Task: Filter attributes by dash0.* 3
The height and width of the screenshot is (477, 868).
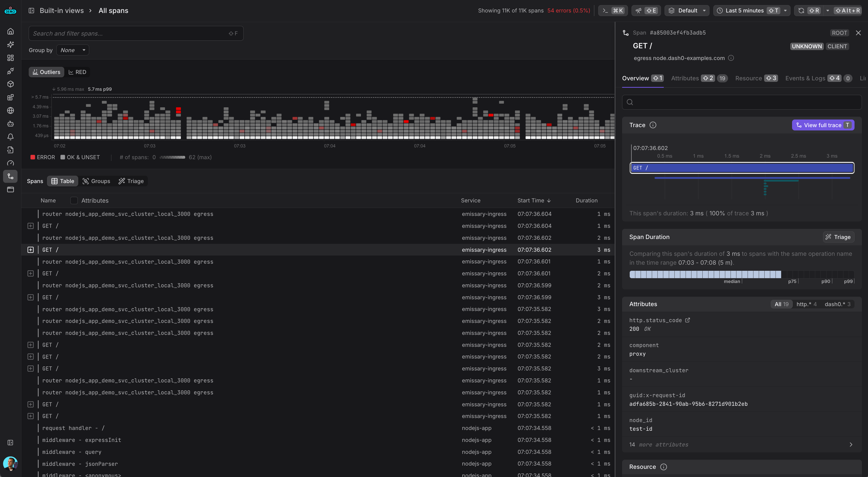Action: tap(837, 304)
